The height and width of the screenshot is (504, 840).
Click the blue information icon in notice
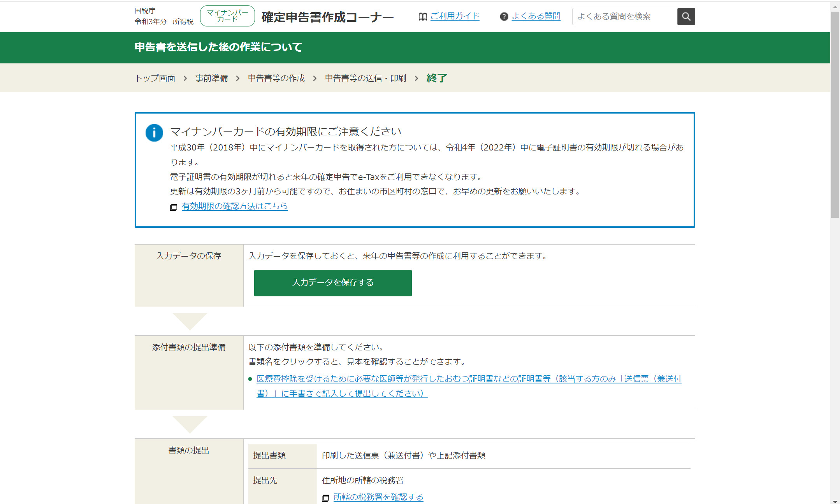tap(154, 133)
